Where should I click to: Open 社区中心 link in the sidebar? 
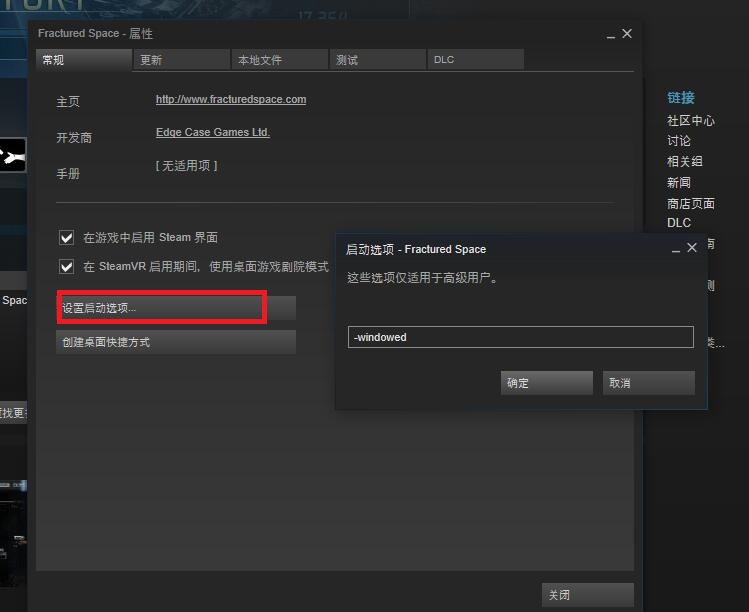pos(691,120)
